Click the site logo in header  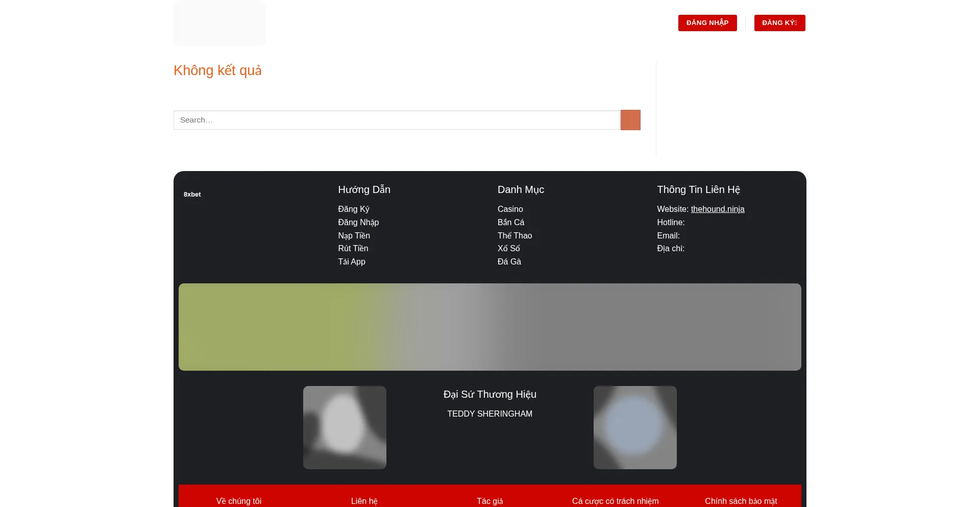219,23
